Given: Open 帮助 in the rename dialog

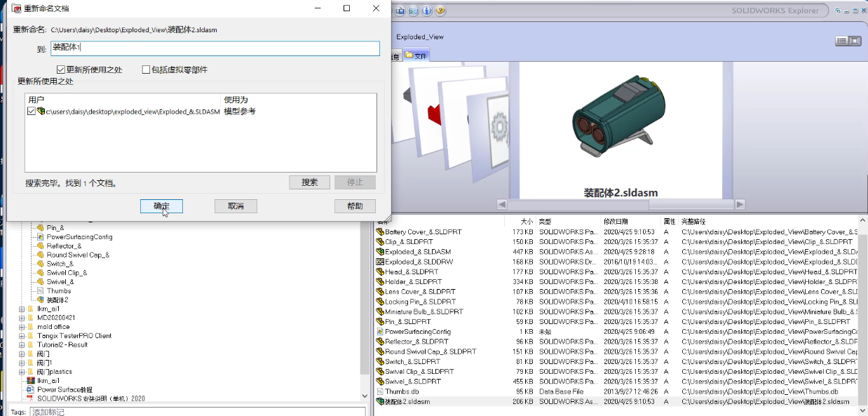Looking at the screenshot, I should click(x=355, y=206).
